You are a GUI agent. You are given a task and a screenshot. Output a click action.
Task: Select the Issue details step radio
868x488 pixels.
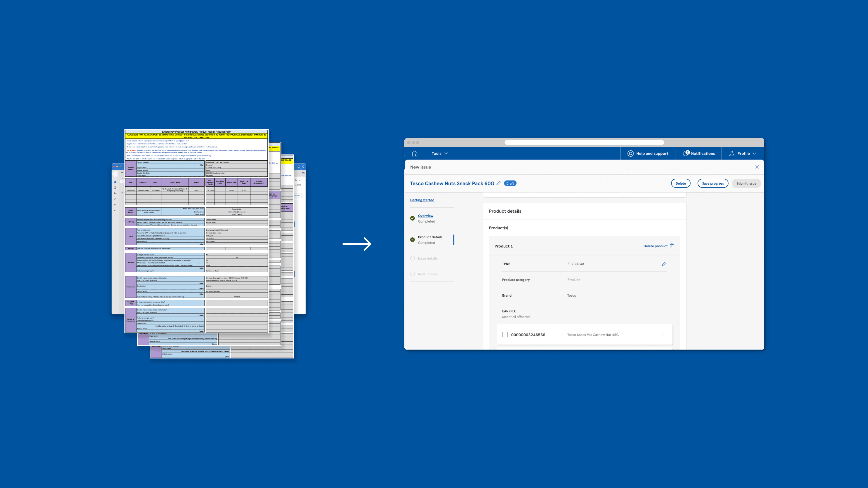pos(413,258)
